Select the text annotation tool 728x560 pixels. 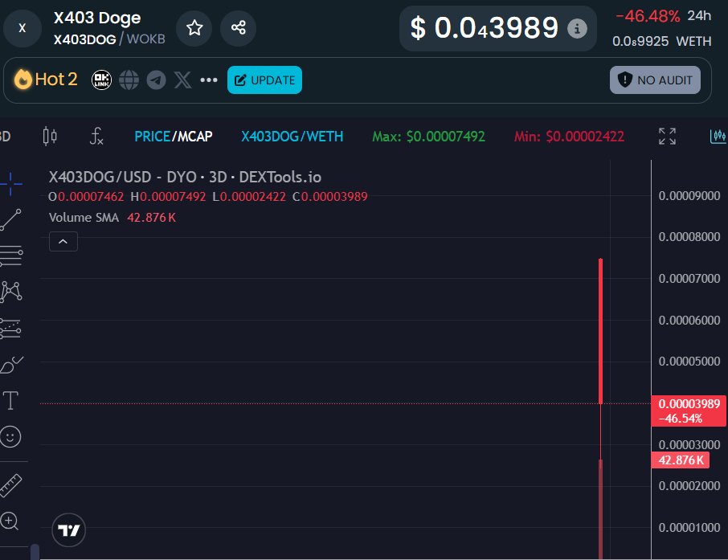[10, 400]
